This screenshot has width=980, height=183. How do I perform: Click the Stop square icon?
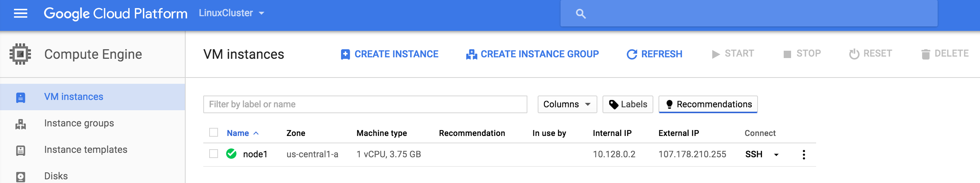(787, 54)
